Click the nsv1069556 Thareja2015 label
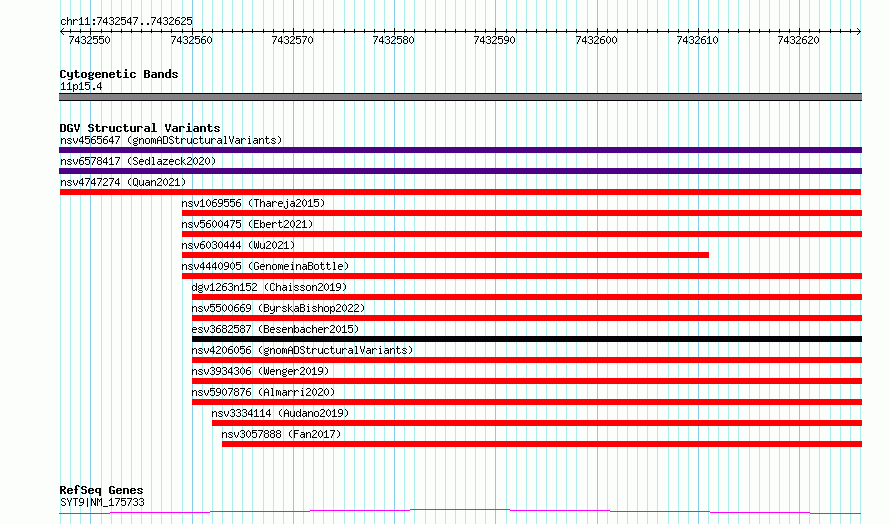The height and width of the screenshot is (524, 890). pyautogui.click(x=253, y=203)
